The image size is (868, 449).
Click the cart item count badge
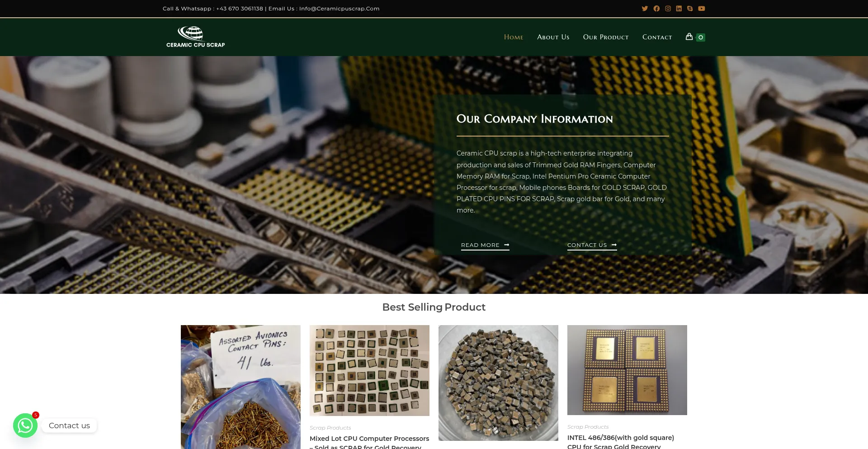point(700,38)
